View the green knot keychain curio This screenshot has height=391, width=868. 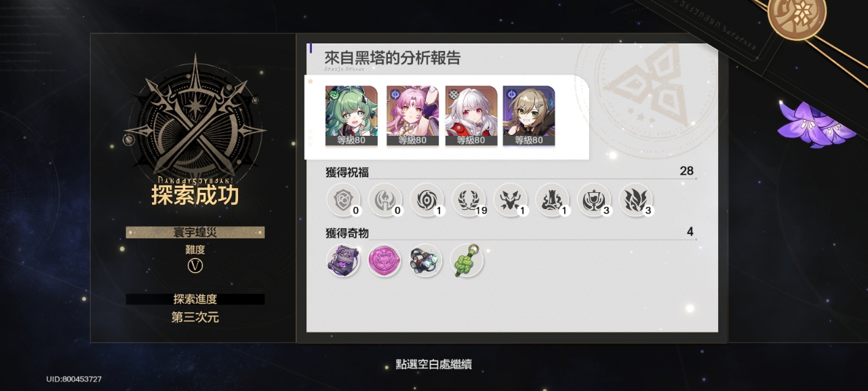click(x=467, y=261)
